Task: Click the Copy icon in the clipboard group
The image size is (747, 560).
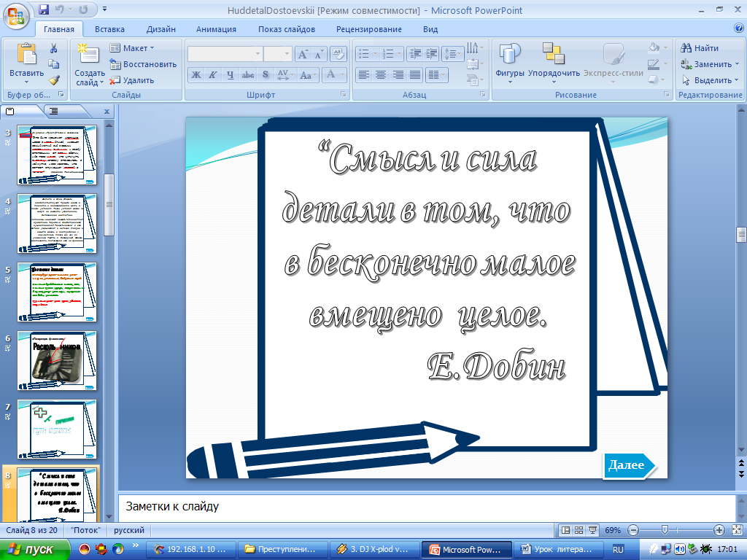Action: [53, 64]
